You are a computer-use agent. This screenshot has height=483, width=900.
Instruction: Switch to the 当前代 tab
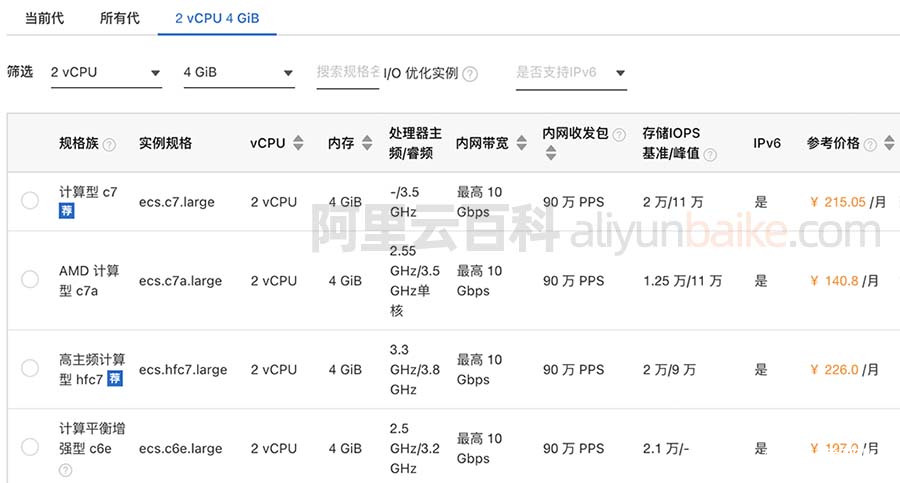pos(44,18)
